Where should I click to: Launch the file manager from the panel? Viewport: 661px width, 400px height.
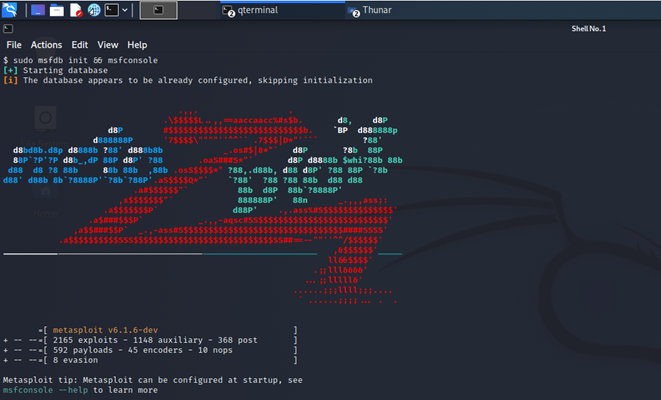point(57,10)
